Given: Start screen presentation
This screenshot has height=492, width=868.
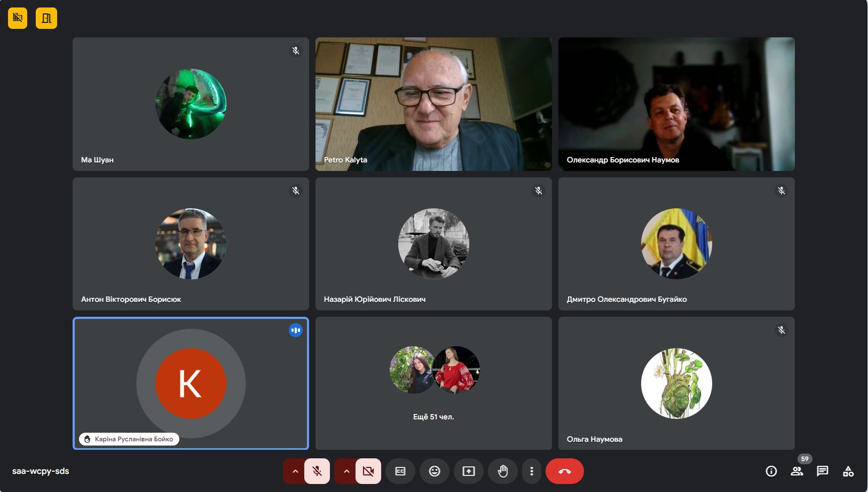Looking at the screenshot, I should 469,471.
